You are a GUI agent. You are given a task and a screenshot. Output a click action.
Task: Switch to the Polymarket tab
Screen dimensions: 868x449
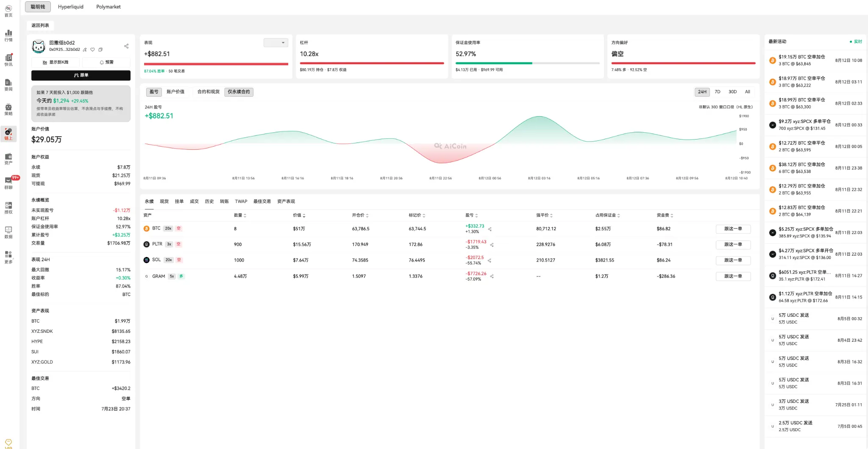coord(108,7)
